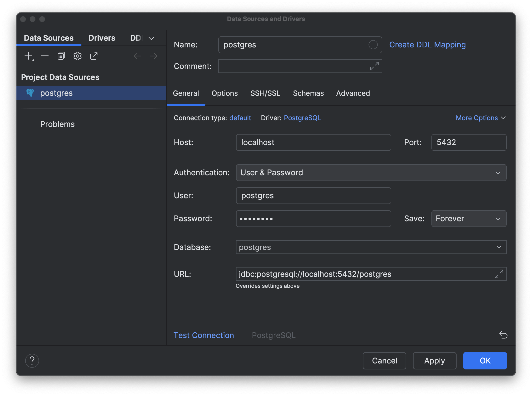This screenshot has width=532, height=396.
Task: Click the Remove data source minus icon
Action: point(45,56)
